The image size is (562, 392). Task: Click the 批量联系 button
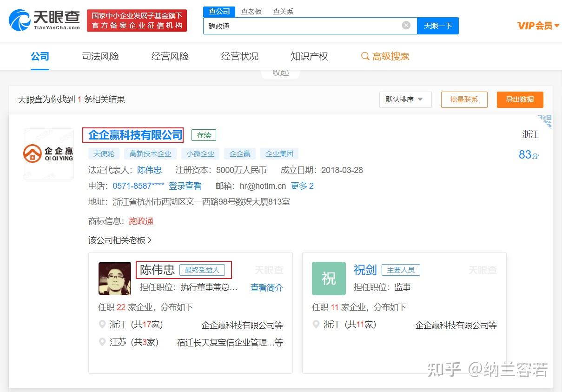(x=464, y=99)
